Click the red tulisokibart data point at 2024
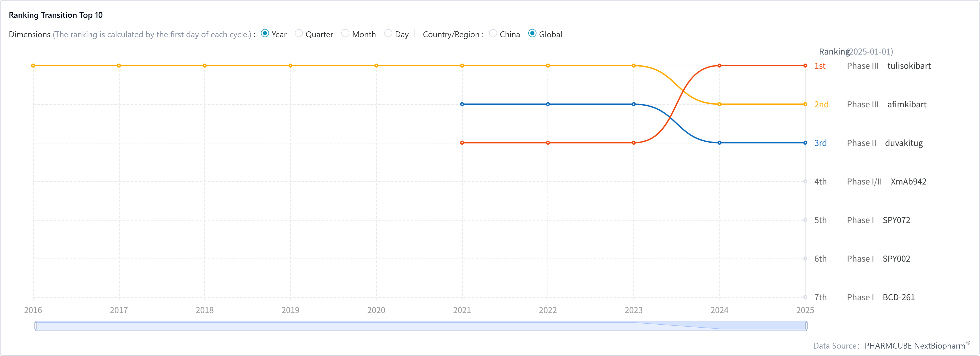 tap(719, 66)
